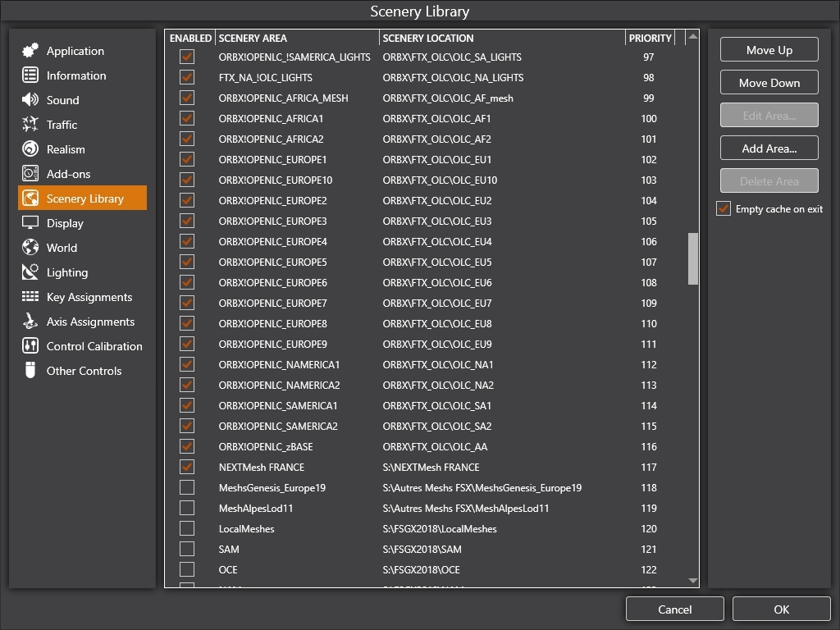Click the Key Assignments keyboard icon
The width and height of the screenshot is (840, 630).
coord(30,297)
